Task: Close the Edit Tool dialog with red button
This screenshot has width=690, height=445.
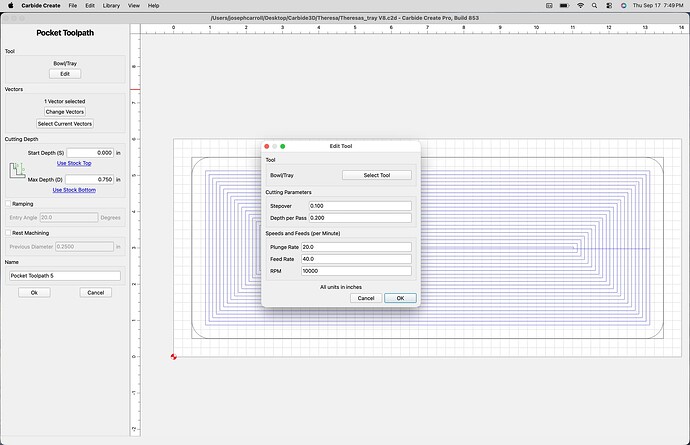Action: (x=267, y=146)
